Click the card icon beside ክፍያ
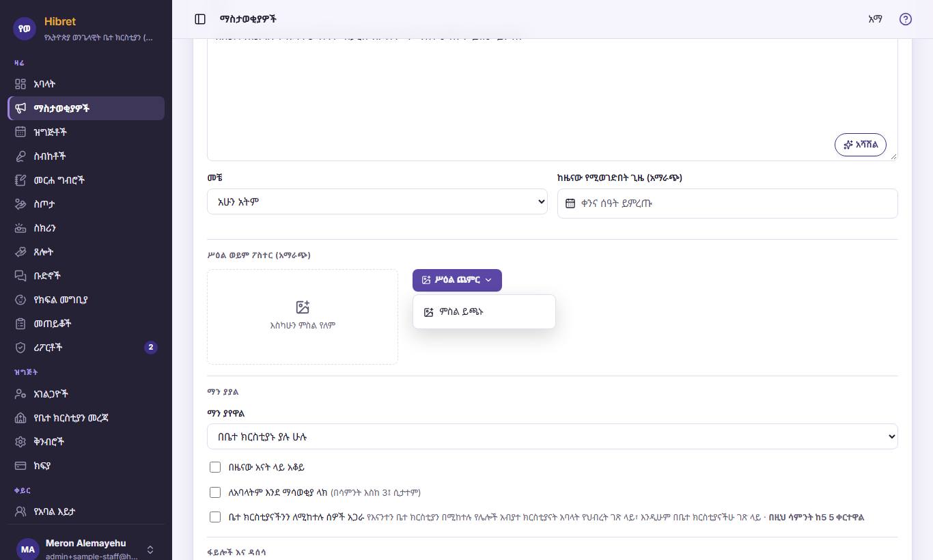 pos(20,466)
